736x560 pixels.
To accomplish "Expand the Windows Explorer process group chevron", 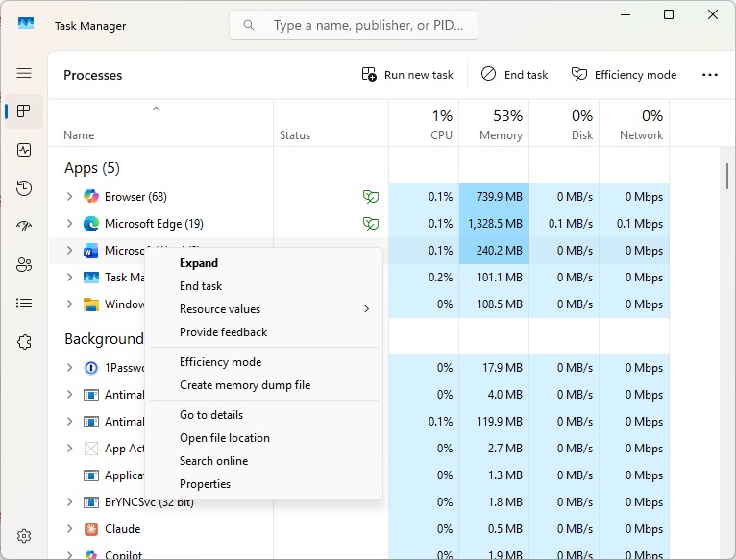I will [69, 304].
